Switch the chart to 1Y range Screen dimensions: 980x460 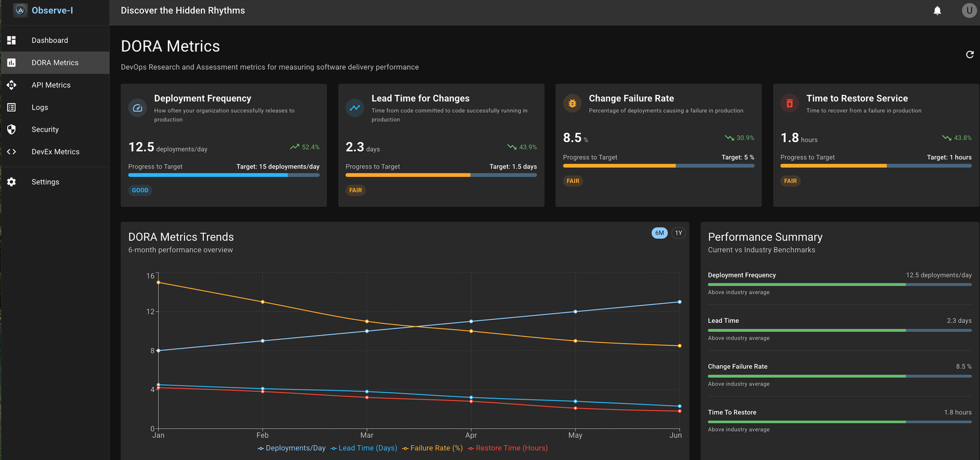pyautogui.click(x=678, y=233)
